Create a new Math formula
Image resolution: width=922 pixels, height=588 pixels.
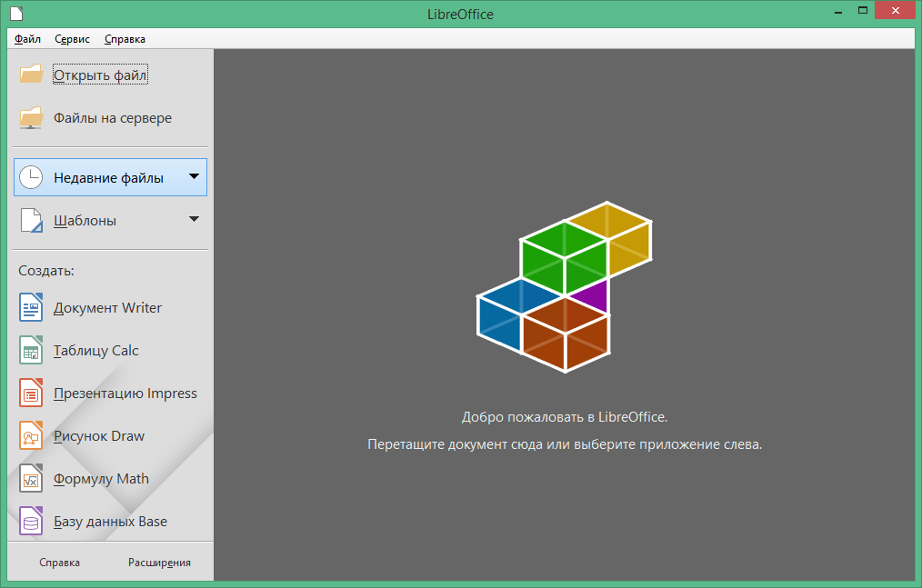(x=100, y=478)
